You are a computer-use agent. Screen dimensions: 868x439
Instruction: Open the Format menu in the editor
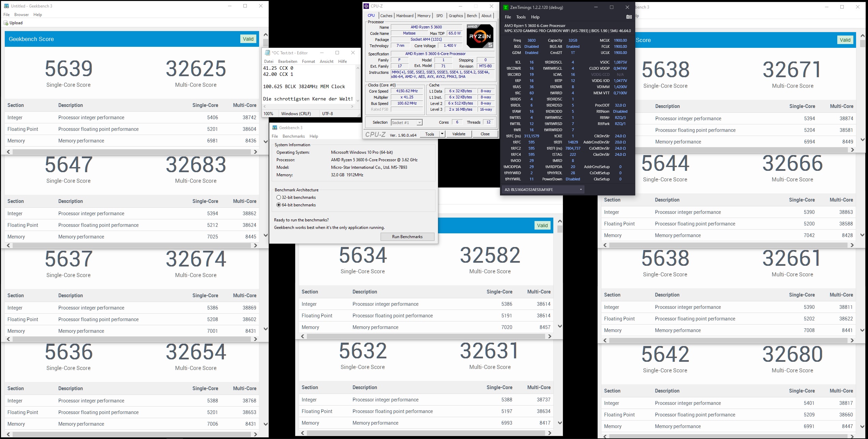pos(308,61)
